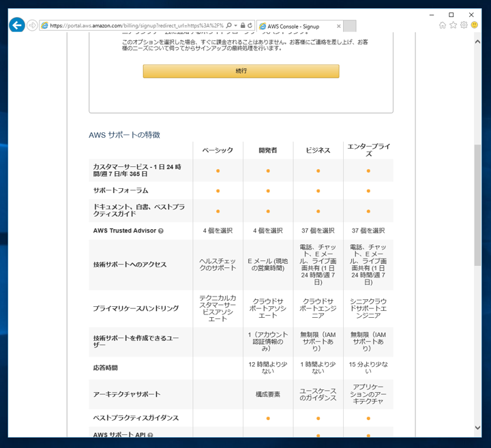491x448 pixels.
Task: Click the smiley feedback icon
Action: coord(475,25)
